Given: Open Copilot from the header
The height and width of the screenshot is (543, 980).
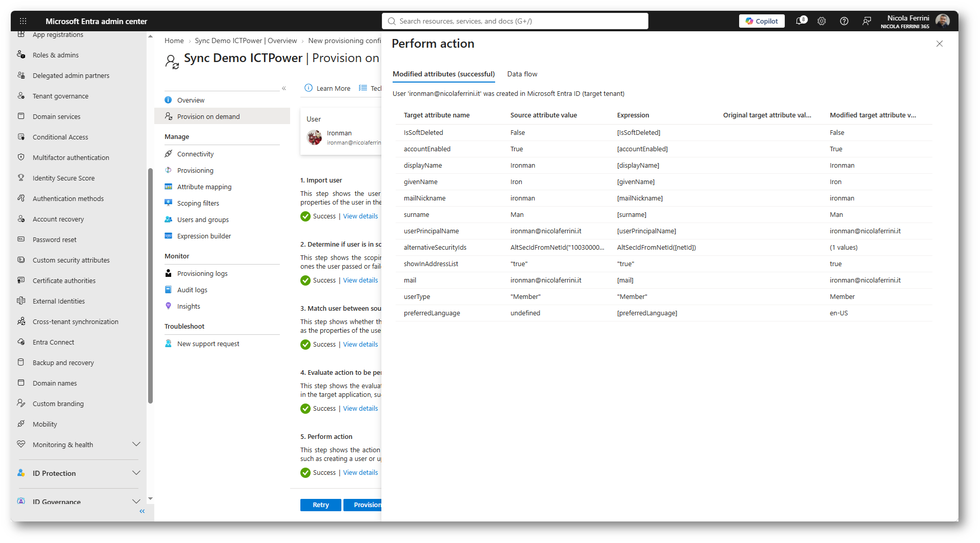Looking at the screenshot, I should pos(762,21).
